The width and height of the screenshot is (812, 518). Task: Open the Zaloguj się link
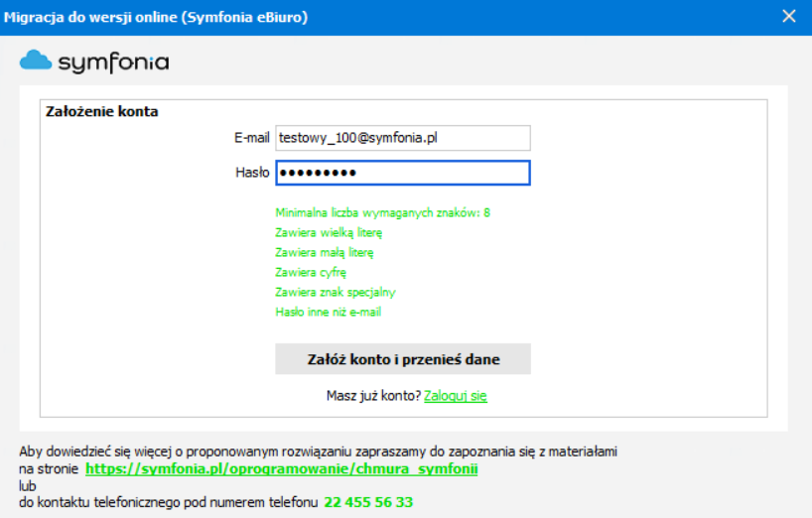456,396
